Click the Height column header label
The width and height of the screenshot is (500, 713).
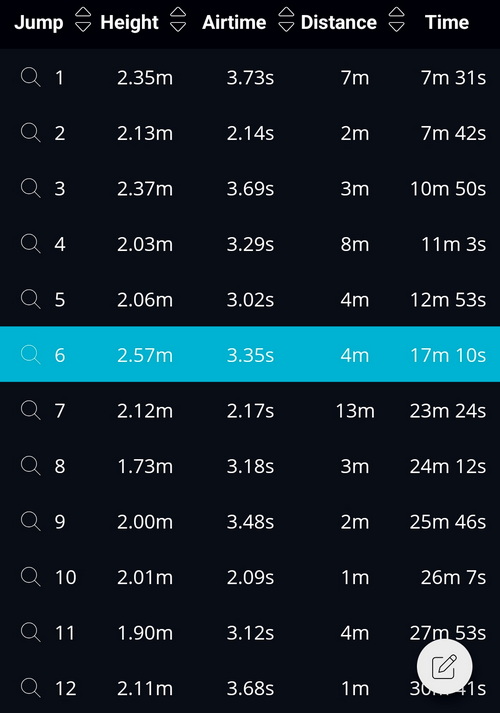coord(130,23)
